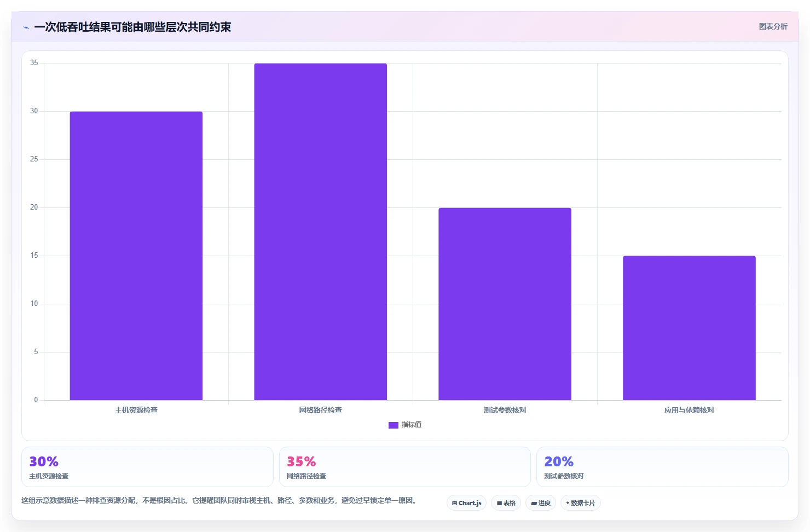Screen dimensions: 810x532
Task: Click the Chart.js tag chip
Action: click(466, 503)
